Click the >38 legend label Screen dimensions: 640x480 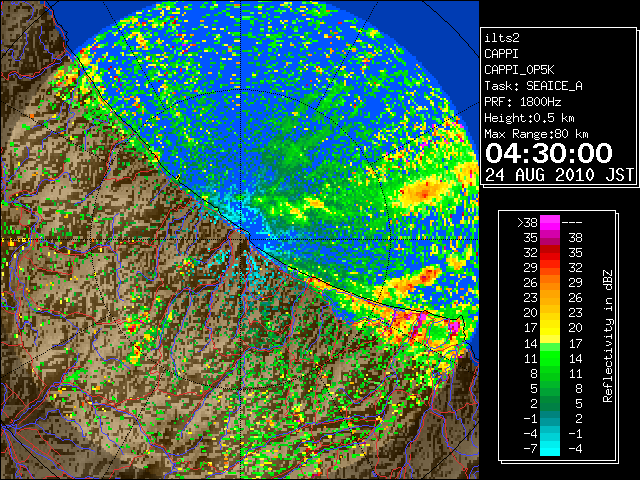[x=528, y=222]
